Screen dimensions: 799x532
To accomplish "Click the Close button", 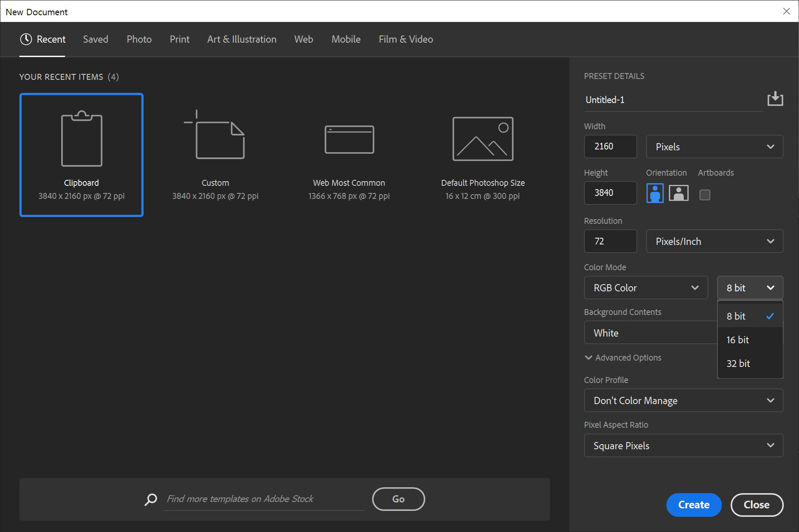I will point(757,505).
